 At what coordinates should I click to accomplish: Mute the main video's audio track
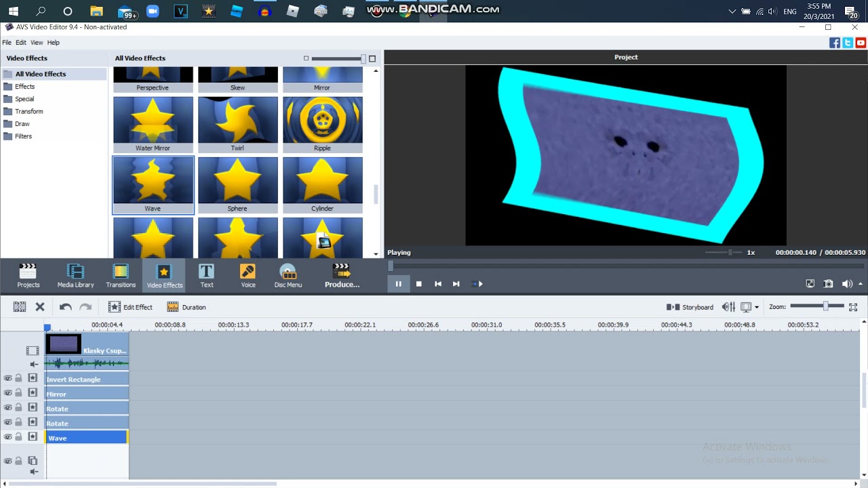tap(34, 364)
